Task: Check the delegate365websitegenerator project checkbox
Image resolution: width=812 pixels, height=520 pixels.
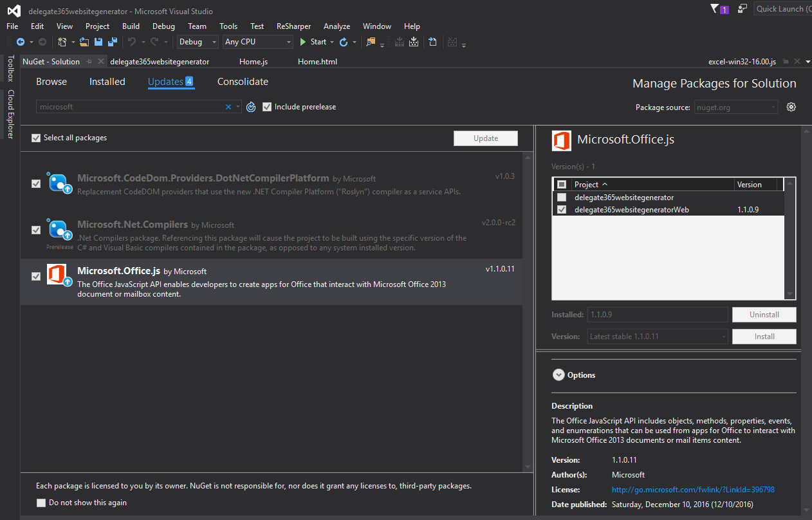Action: 562,198
